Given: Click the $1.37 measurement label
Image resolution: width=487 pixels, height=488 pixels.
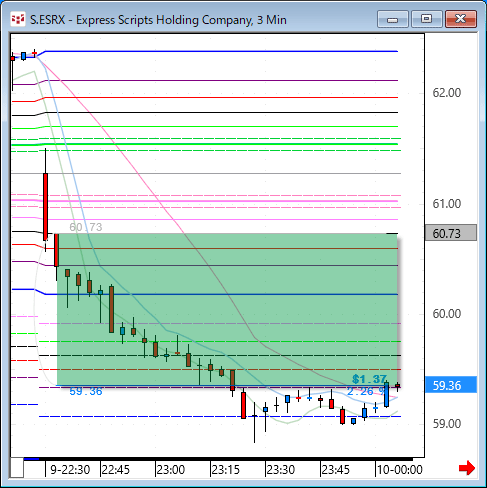Looking at the screenshot, I should pos(369,379).
